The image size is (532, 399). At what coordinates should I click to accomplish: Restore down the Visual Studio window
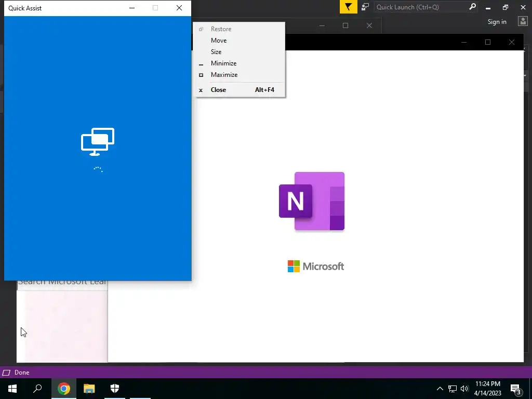(x=506, y=7)
